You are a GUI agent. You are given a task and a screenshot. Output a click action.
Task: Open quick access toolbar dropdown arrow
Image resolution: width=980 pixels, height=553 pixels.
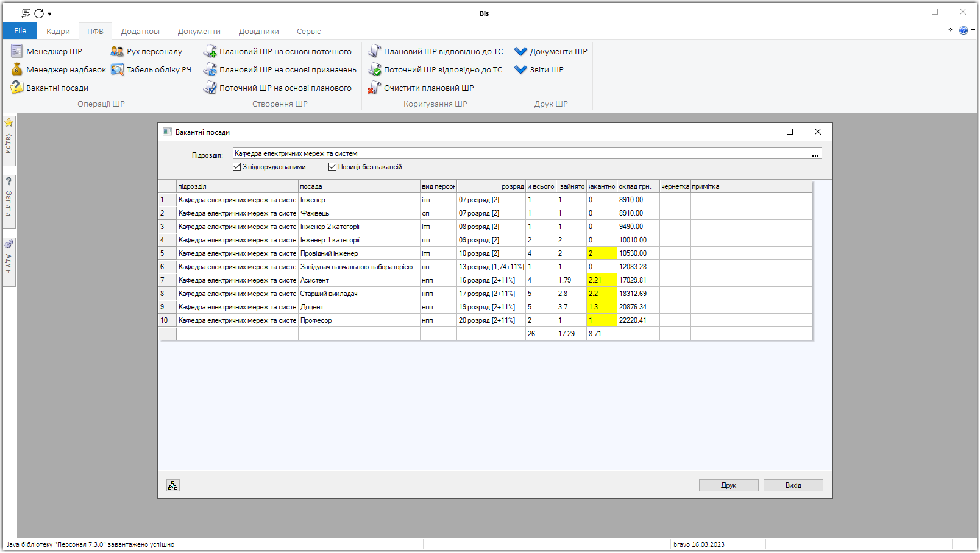coord(50,13)
